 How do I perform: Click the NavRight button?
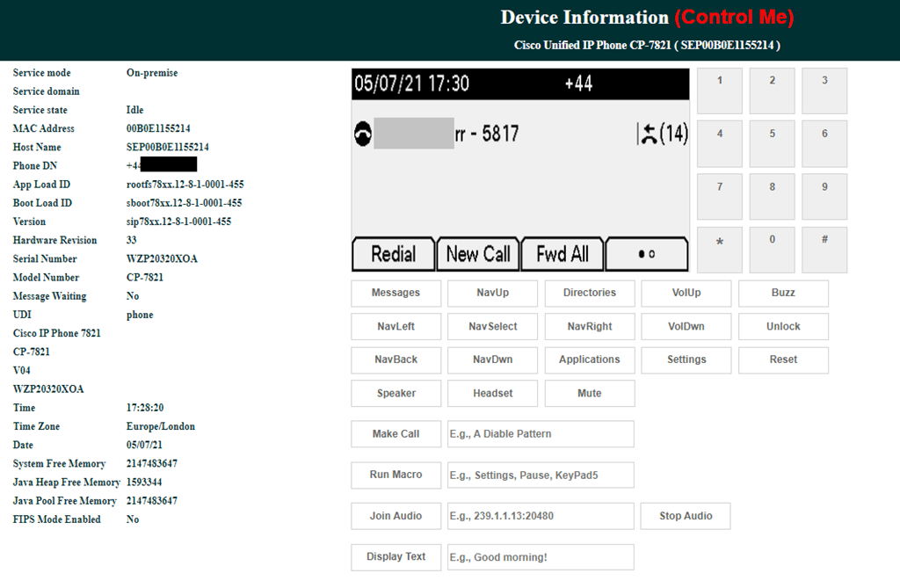click(590, 326)
